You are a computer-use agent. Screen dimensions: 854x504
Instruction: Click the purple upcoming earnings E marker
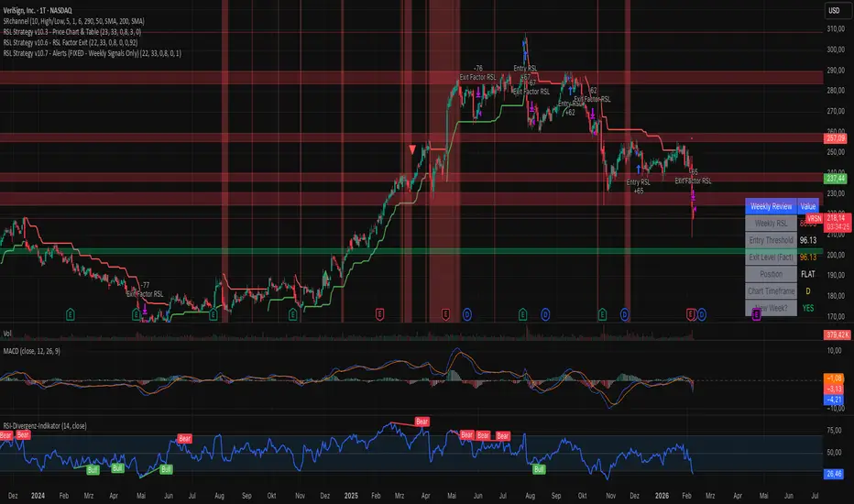[756, 313]
